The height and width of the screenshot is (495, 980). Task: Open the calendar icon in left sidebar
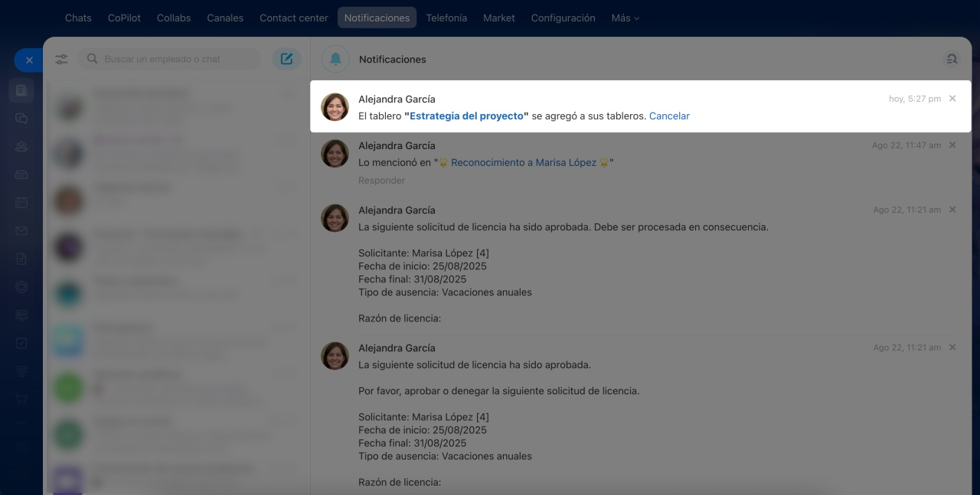(21, 203)
